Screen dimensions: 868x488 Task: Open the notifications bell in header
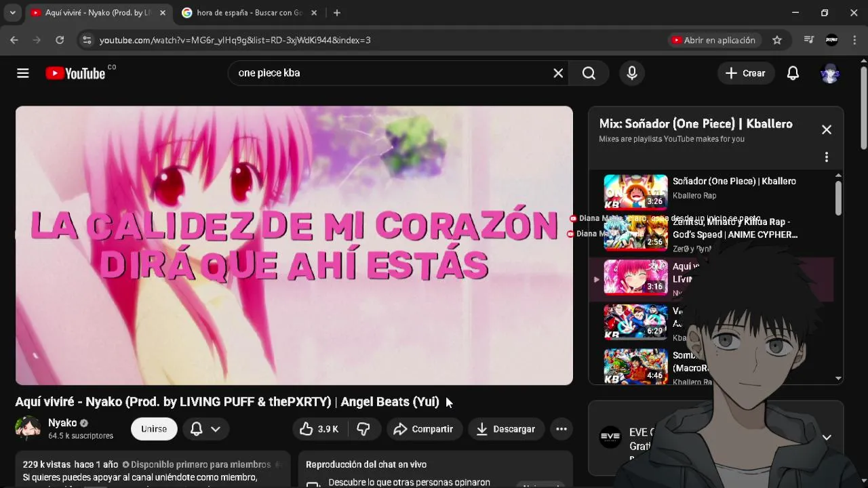point(793,73)
